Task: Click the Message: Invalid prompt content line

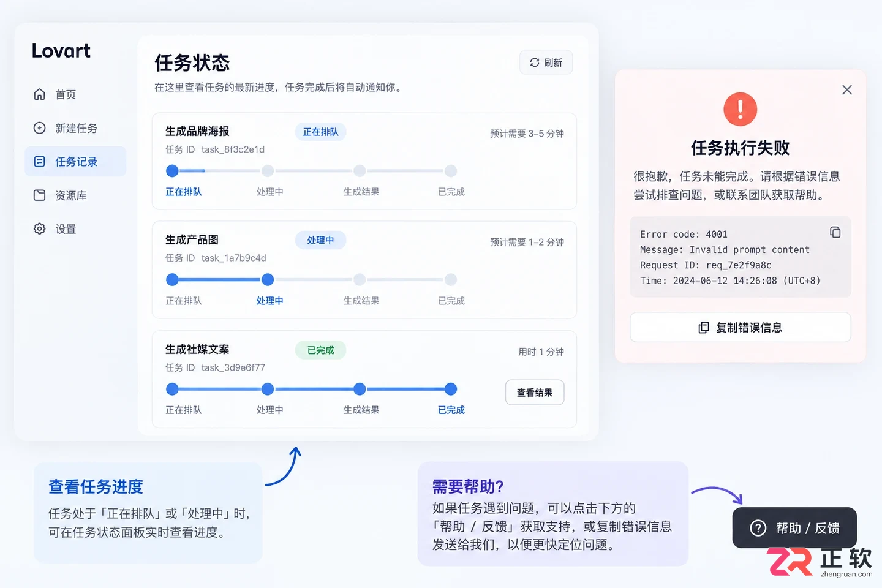Action: [725, 250]
